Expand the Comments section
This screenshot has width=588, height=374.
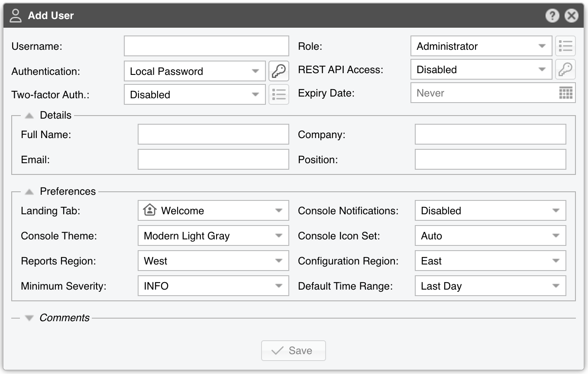29,318
